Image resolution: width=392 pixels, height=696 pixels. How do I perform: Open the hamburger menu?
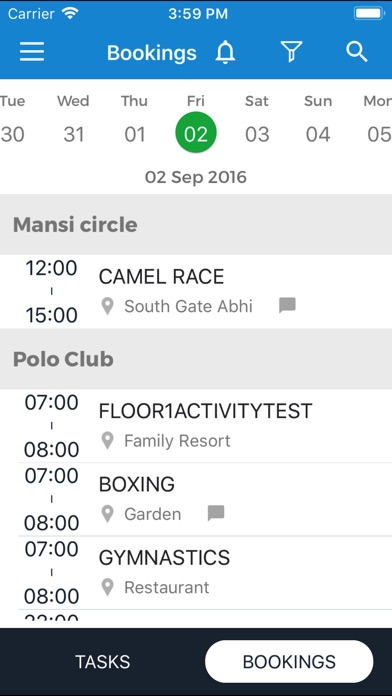pyautogui.click(x=32, y=52)
